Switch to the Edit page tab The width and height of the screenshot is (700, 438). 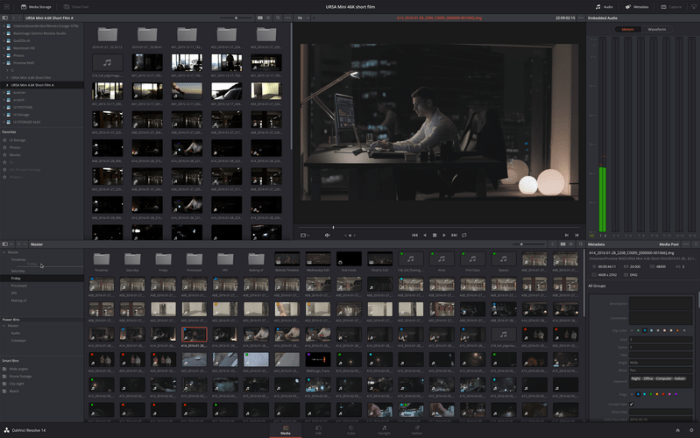coord(318,430)
